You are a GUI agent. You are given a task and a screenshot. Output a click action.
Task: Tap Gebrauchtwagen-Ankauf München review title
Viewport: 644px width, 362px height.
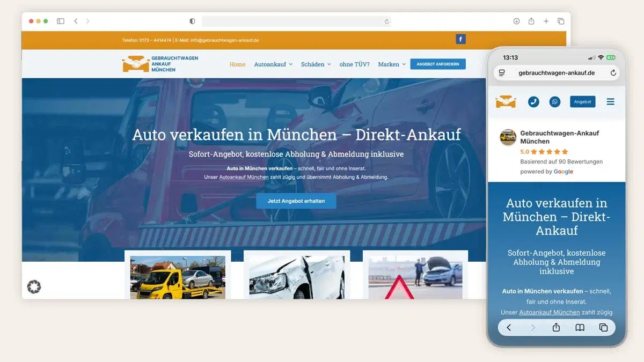pyautogui.click(x=560, y=137)
